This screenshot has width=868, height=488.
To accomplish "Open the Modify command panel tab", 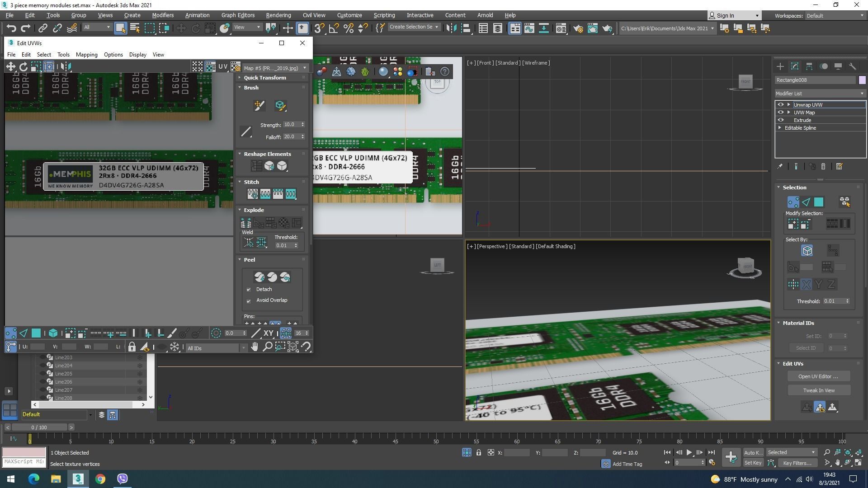I will click(795, 66).
